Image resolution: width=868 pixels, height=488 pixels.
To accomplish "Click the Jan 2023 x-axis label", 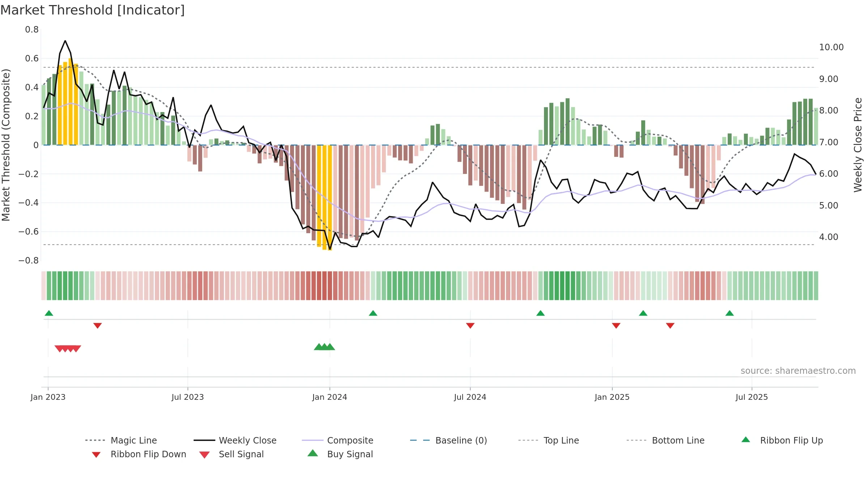I will [x=48, y=397].
